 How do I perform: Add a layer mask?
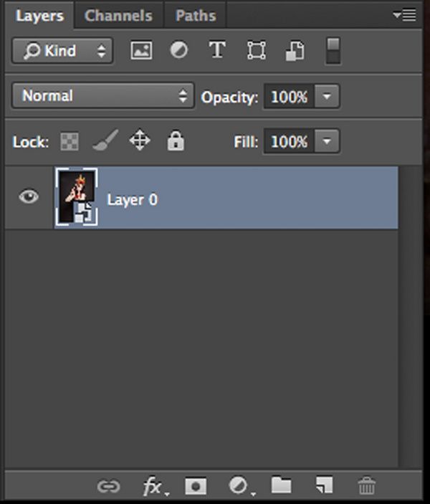[194, 487]
